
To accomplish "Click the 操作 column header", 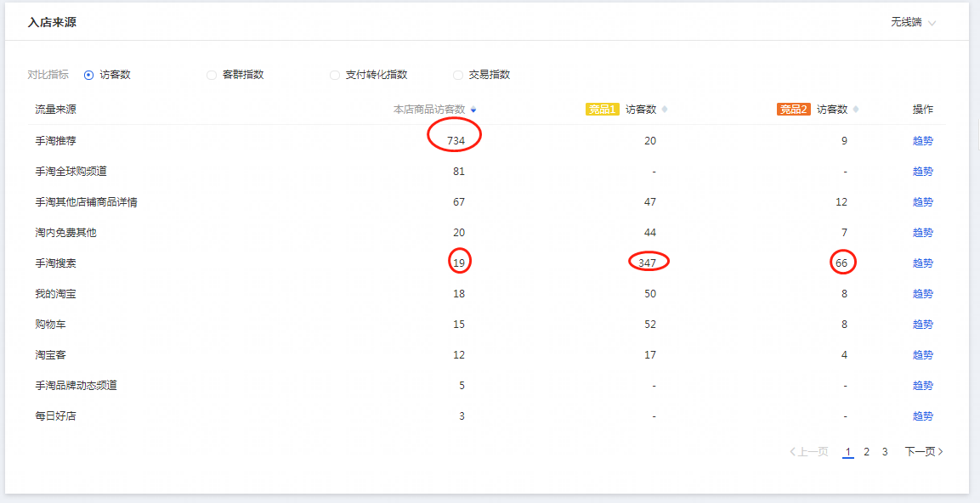I will [922, 110].
